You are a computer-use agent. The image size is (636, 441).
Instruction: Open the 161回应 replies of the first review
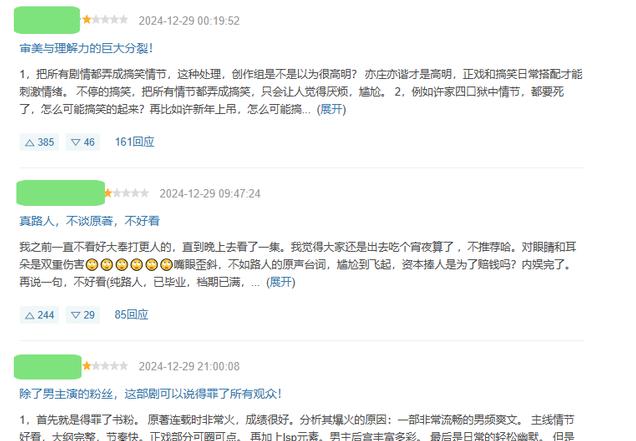click(x=135, y=142)
